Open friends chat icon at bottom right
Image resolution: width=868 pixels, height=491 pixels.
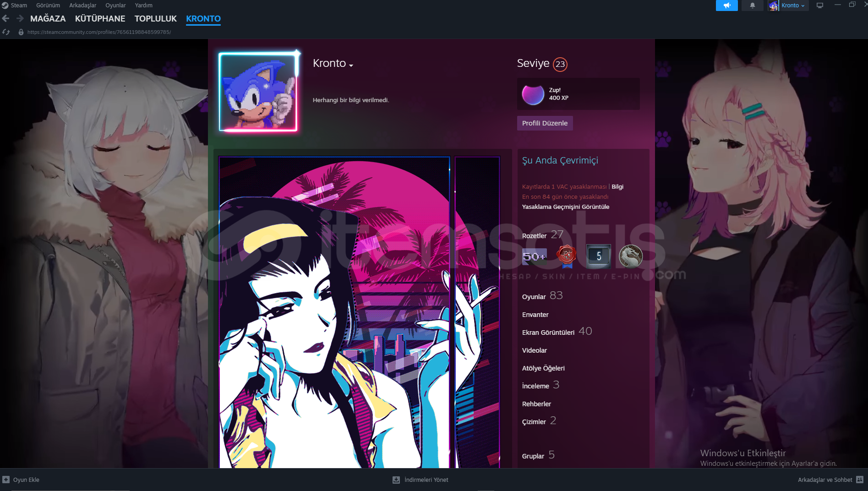tap(860, 480)
